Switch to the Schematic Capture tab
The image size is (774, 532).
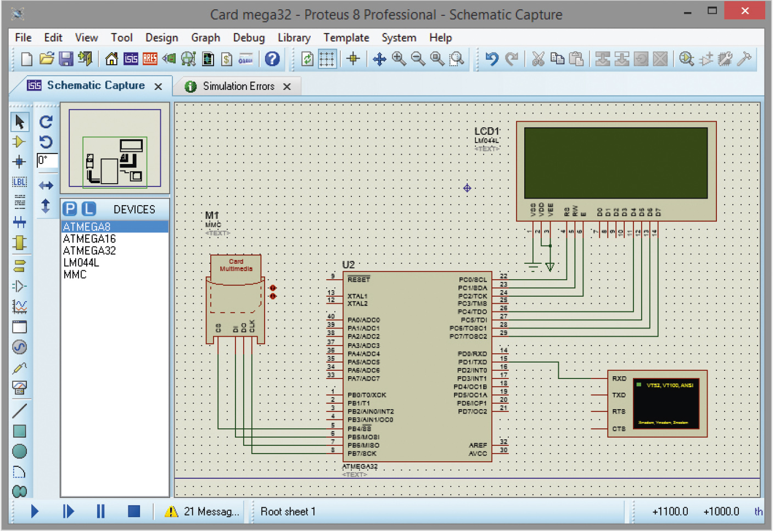click(96, 85)
